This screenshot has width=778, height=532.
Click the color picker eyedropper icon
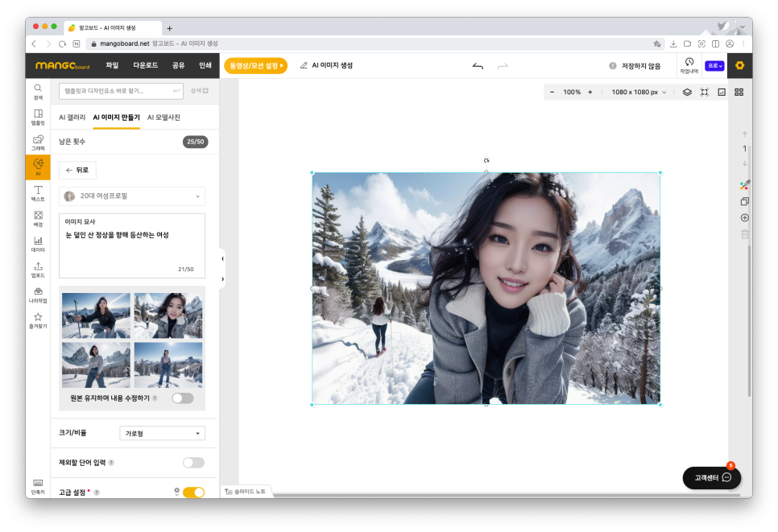744,185
